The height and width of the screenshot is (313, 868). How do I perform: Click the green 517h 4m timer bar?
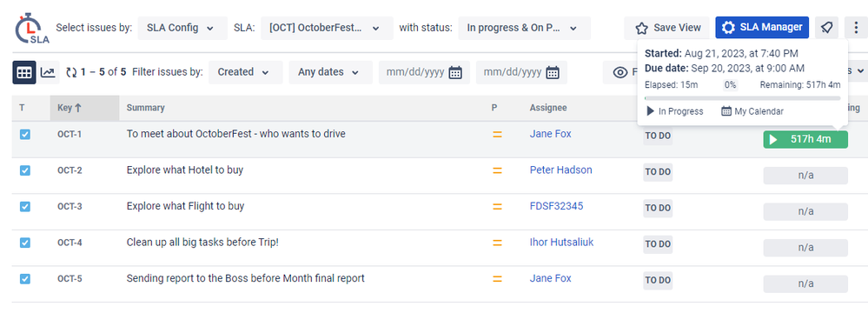click(x=805, y=139)
